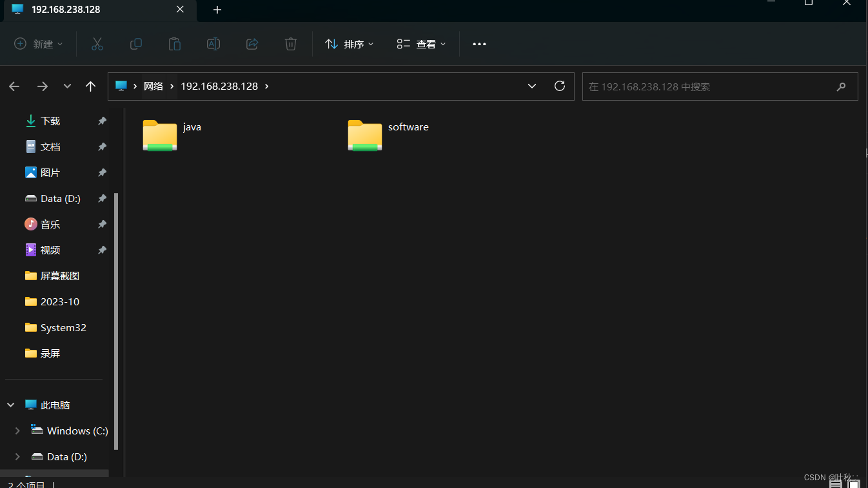868x488 pixels.
Task: Open 图片 in quick access
Action: [x=50, y=172]
